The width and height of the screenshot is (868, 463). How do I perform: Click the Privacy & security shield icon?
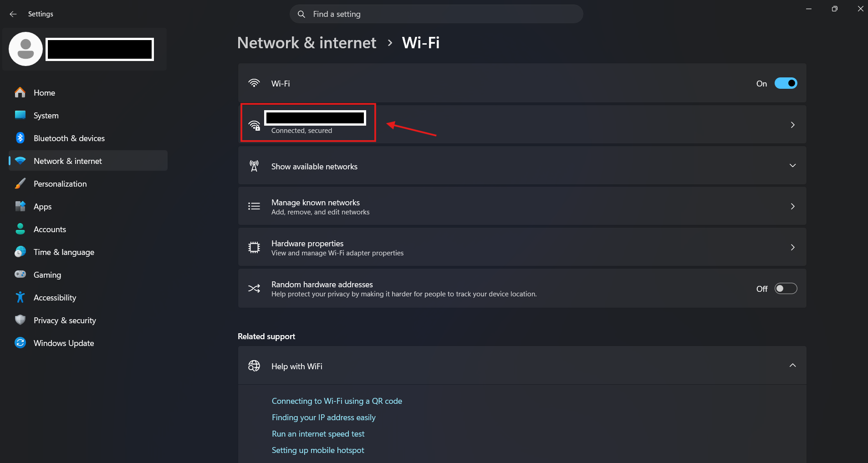point(20,320)
